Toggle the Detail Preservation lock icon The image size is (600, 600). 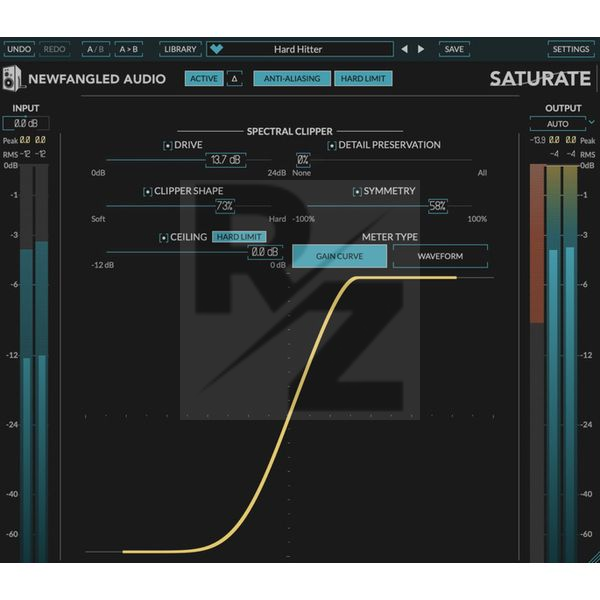click(x=332, y=145)
